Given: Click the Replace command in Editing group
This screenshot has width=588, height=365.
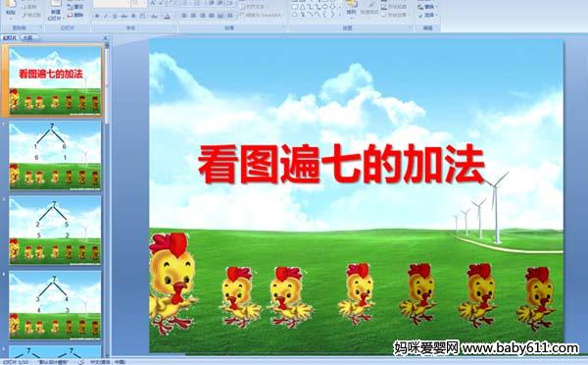Looking at the screenshot, I should pyautogui.click(x=427, y=7).
